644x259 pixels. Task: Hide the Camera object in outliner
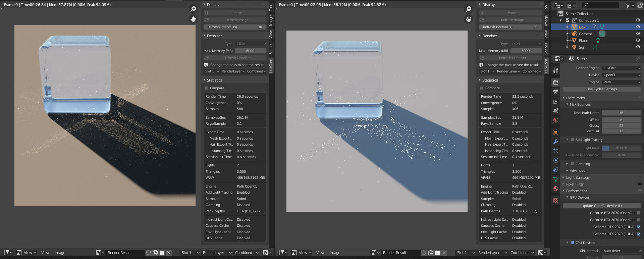(x=638, y=34)
